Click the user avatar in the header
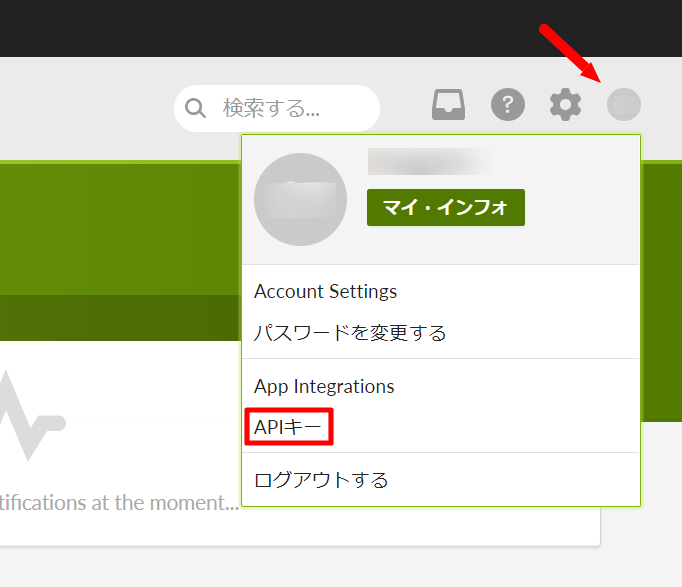Viewport: 682px width, 587px height. (x=624, y=104)
